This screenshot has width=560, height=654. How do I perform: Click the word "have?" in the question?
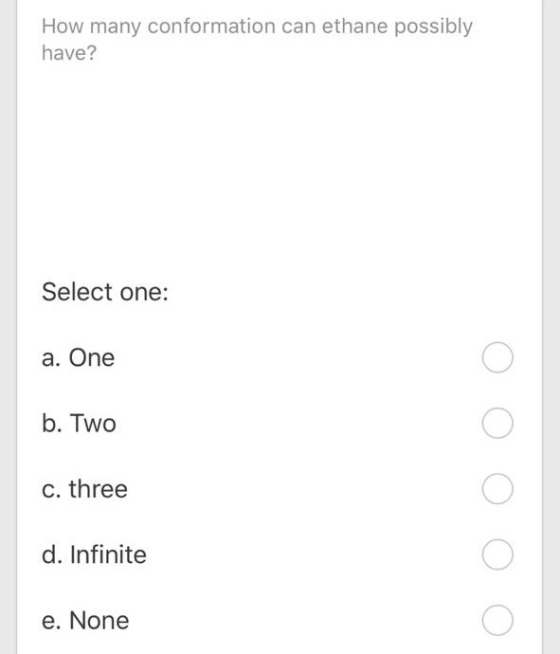[69, 53]
